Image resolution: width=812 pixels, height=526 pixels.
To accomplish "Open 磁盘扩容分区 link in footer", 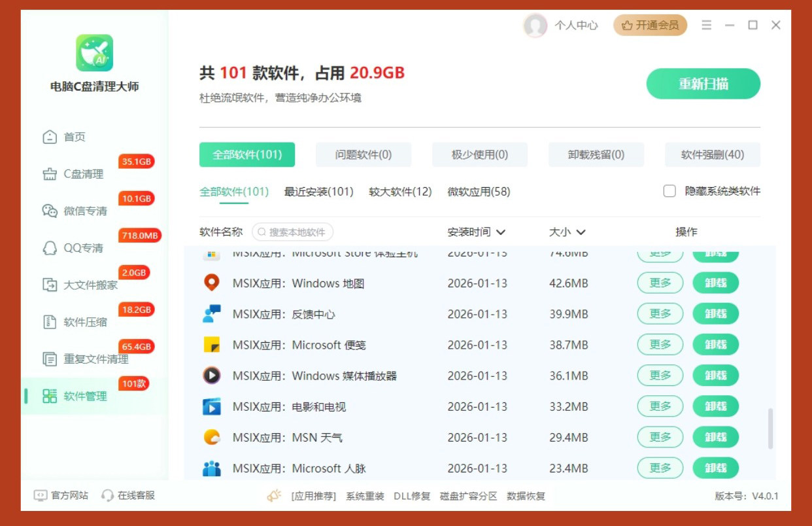I will (468, 496).
